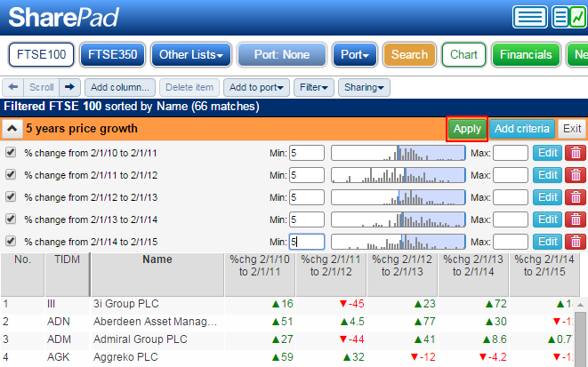Focus Min field for 2/1/13 to 2/1/14
Viewport: 588px width, 367px height.
pos(307,219)
